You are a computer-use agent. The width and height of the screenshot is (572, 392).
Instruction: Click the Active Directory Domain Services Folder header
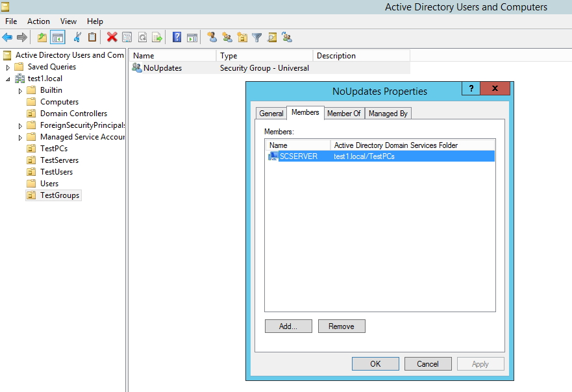point(412,145)
